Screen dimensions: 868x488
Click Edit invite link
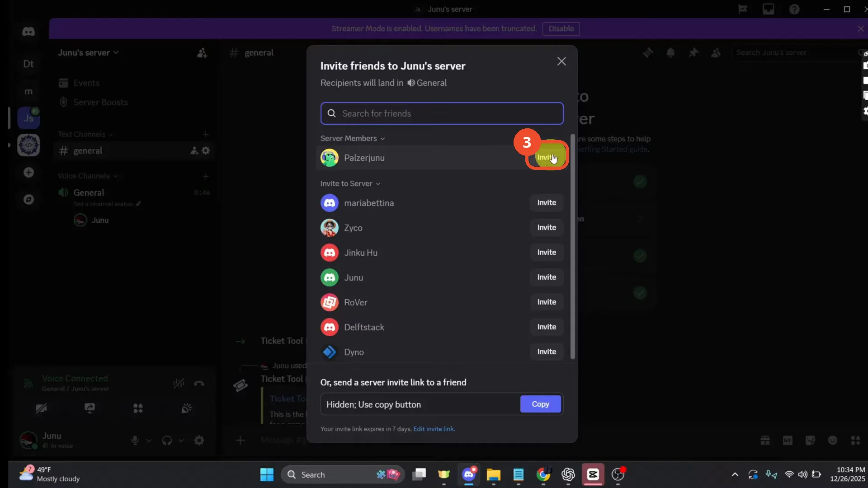click(x=434, y=429)
